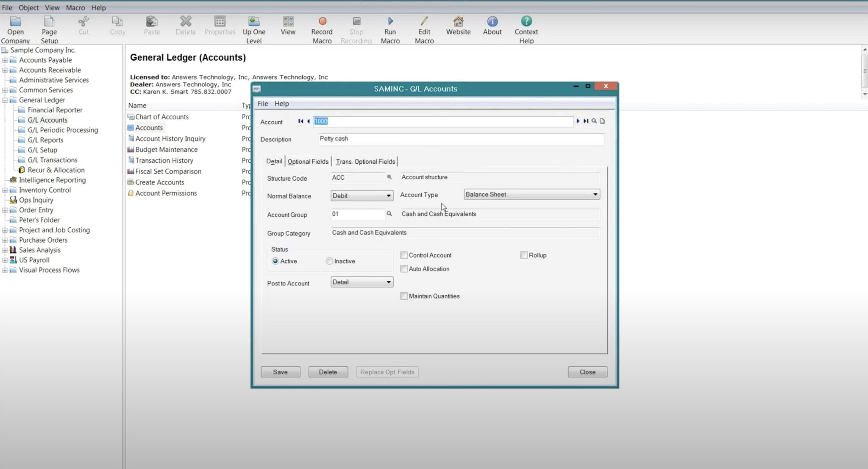The height and width of the screenshot is (469, 868).
Task: Open the Account Type dropdown
Action: click(x=595, y=194)
